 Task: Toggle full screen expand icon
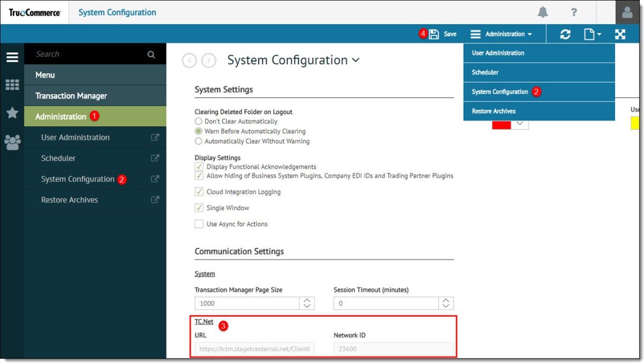coord(620,34)
